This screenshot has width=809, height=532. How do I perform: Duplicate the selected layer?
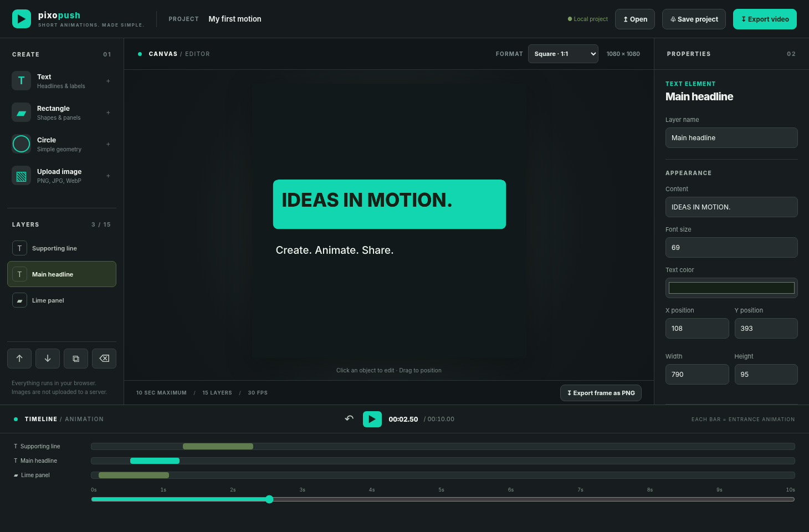[x=76, y=359]
